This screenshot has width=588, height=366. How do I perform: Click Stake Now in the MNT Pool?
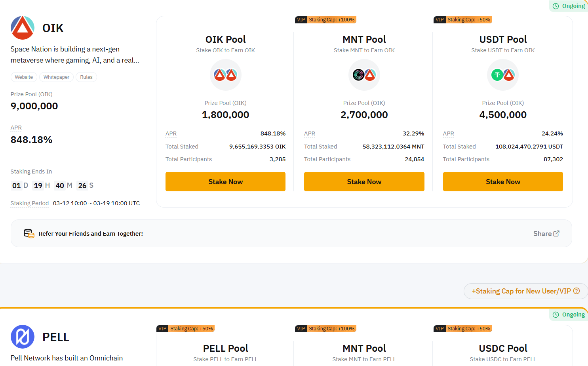pyautogui.click(x=364, y=182)
